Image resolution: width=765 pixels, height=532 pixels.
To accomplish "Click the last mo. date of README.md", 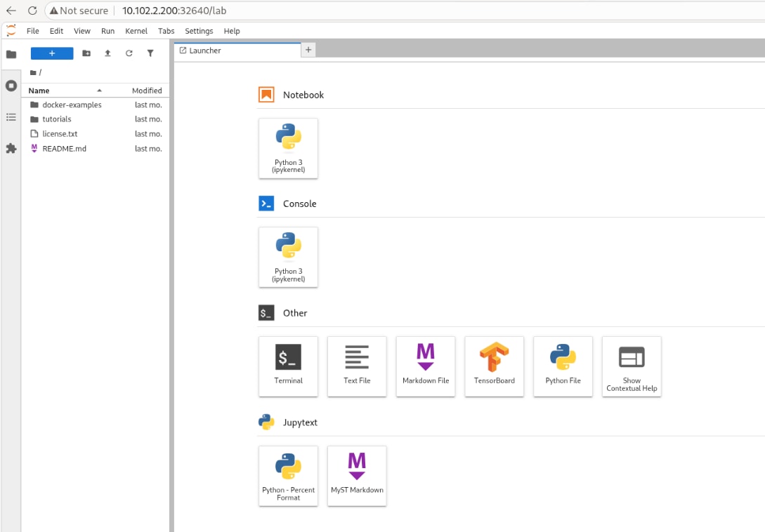I will pyautogui.click(x=148, y=148).
